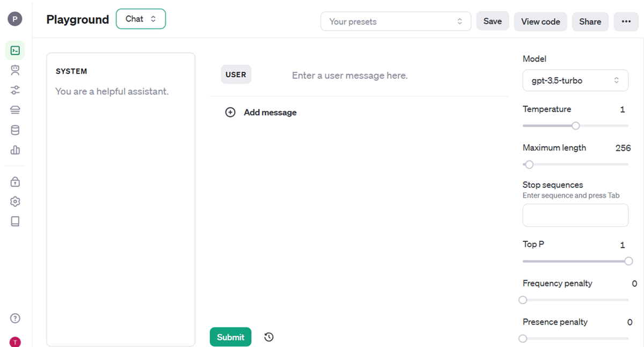Image resolution: width=644 pixels, height=347 pixels.
Task: Open Settings gear icon in sidebar
Action: (x=15, y=202)
